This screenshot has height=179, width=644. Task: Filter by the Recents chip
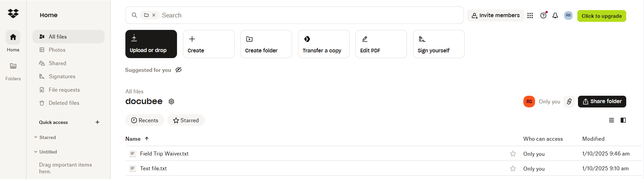[144, 120]
